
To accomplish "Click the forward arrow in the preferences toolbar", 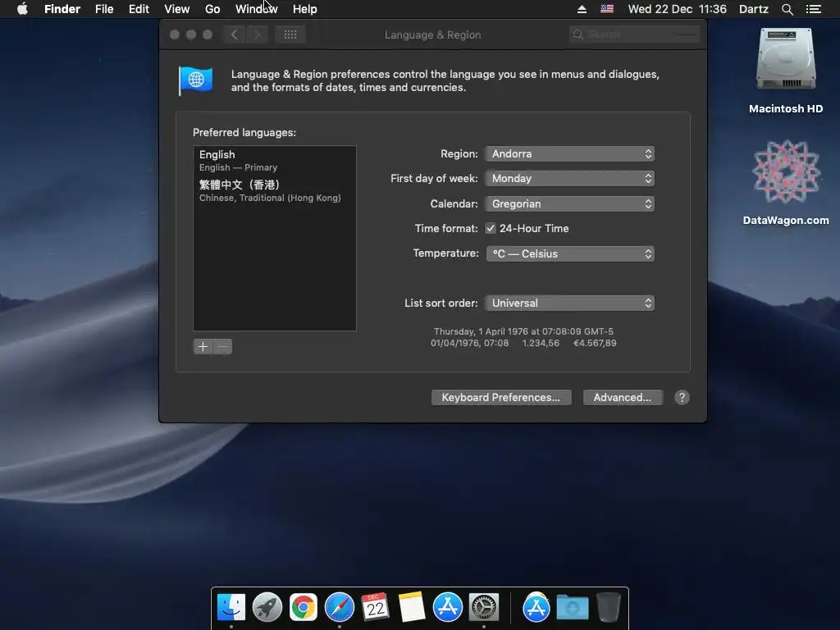I will [x=257, y=34].
